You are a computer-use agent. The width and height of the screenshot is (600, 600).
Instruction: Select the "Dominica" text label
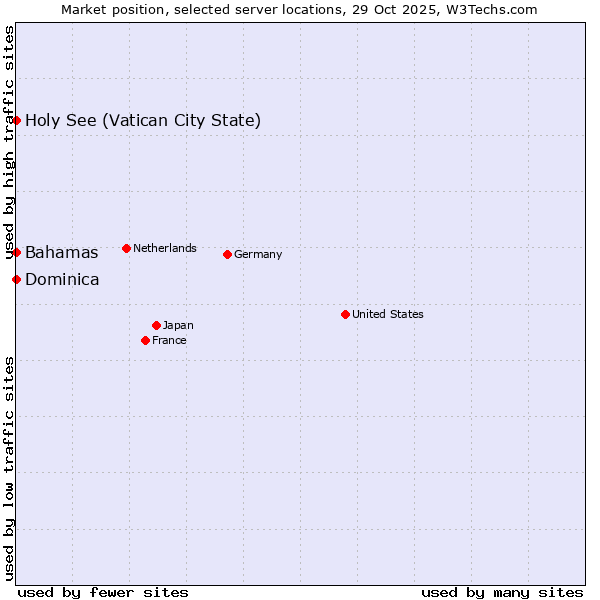pos(62,279)
